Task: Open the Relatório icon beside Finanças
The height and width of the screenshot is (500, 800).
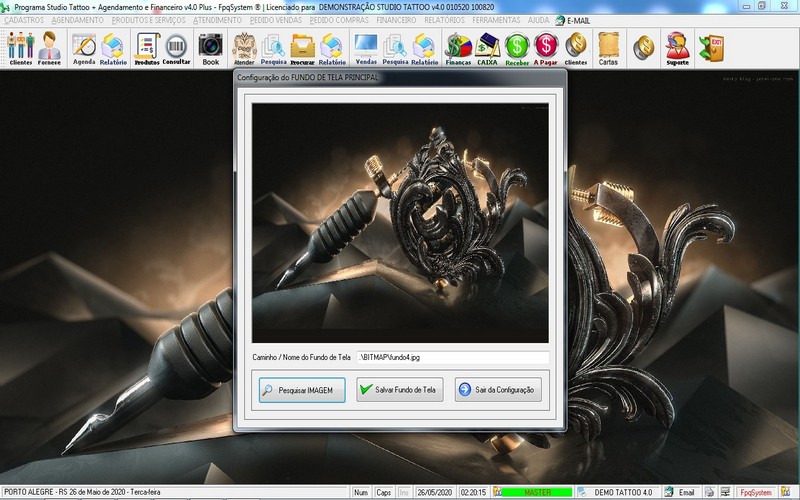Action: tap(424, 48)
